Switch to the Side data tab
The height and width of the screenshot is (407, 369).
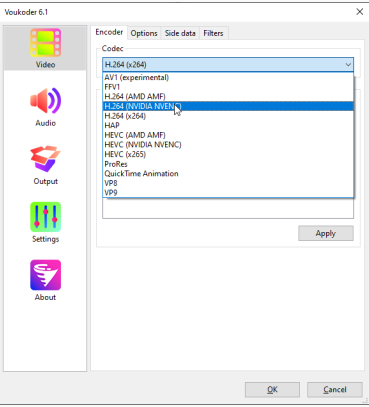[x=180, y=33]
